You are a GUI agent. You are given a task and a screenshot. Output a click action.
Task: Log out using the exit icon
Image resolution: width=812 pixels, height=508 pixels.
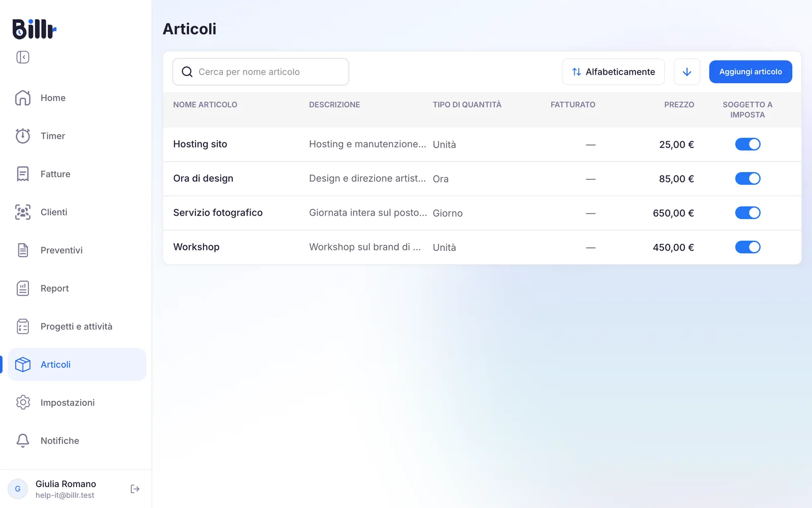135,489
